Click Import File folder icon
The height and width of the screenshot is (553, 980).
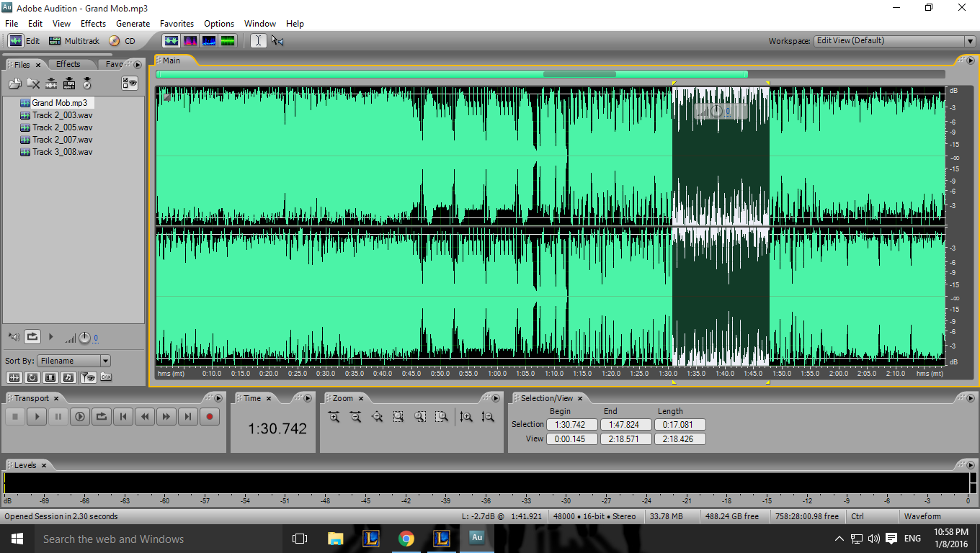point(14,84)
